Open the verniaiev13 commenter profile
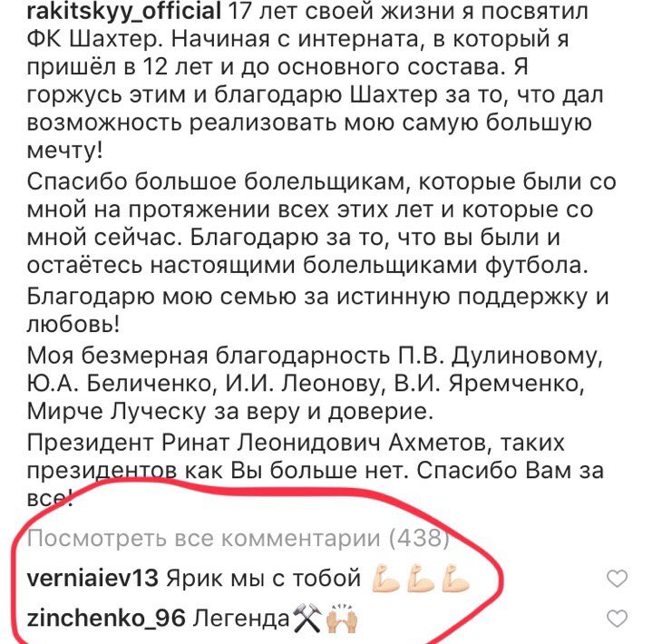 tap(92, 579)
